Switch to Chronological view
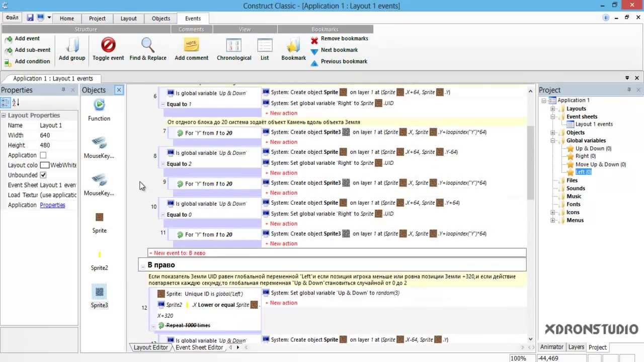Viewport: 644px width, 362px height. [x=234, y=49]
